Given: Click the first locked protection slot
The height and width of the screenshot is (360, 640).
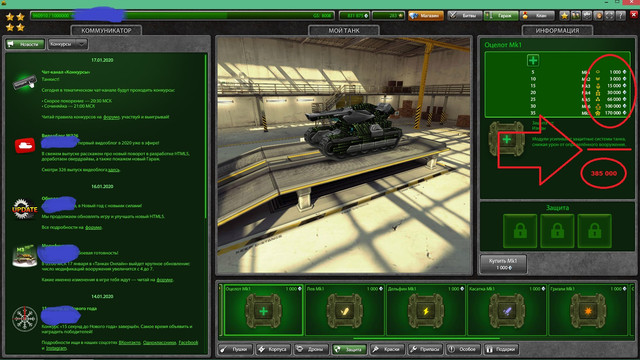Looking at the screenshot, I should (520, 231).
